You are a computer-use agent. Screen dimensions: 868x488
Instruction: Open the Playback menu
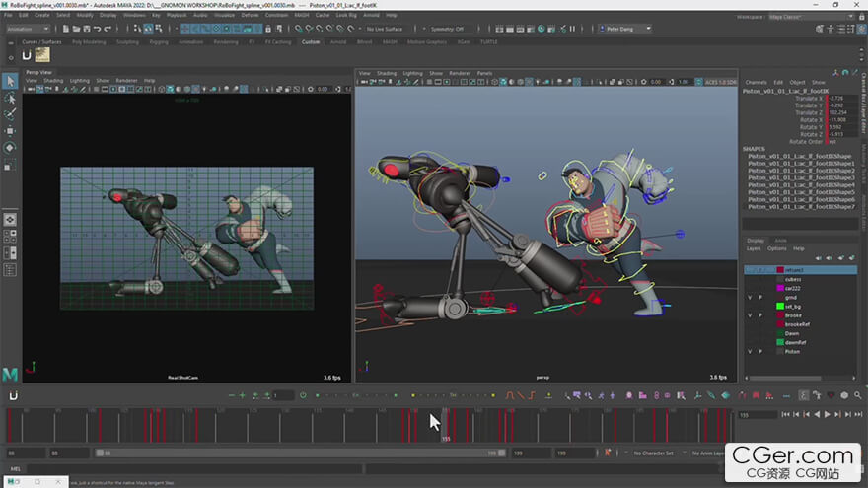177,15
